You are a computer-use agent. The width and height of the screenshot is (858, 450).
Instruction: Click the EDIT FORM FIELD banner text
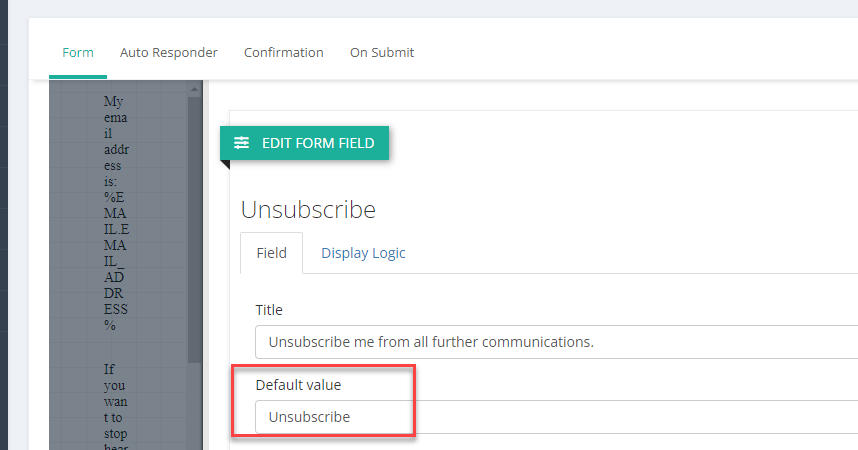coord(318,143)
